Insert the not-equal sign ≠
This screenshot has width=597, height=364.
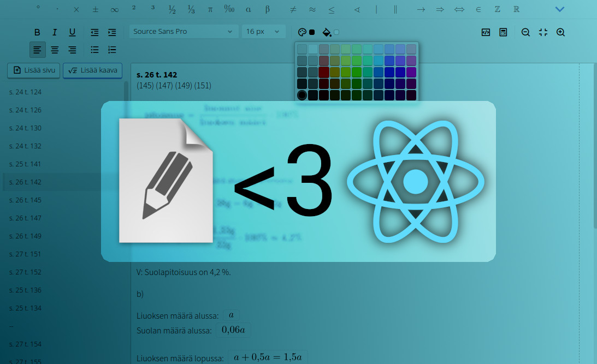click(293, 9)
